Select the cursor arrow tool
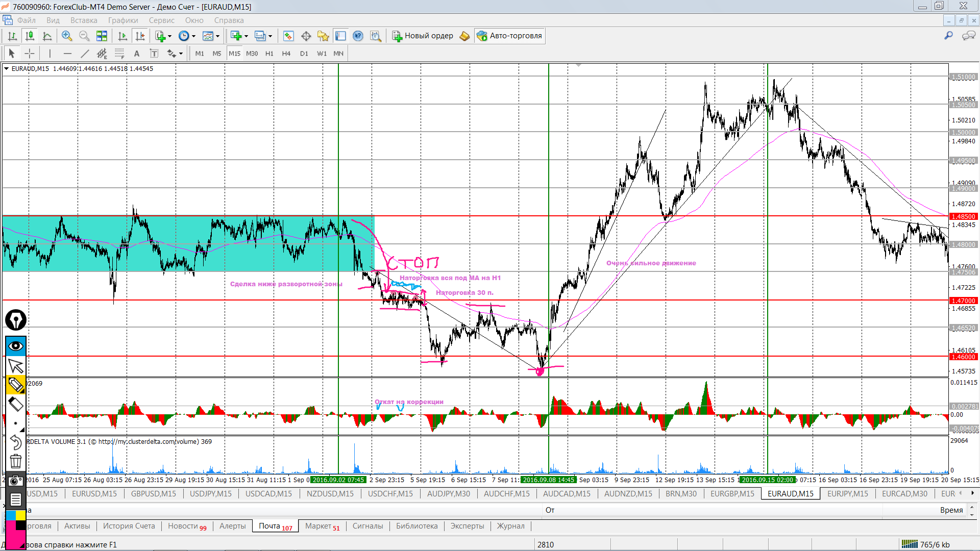 12,53
